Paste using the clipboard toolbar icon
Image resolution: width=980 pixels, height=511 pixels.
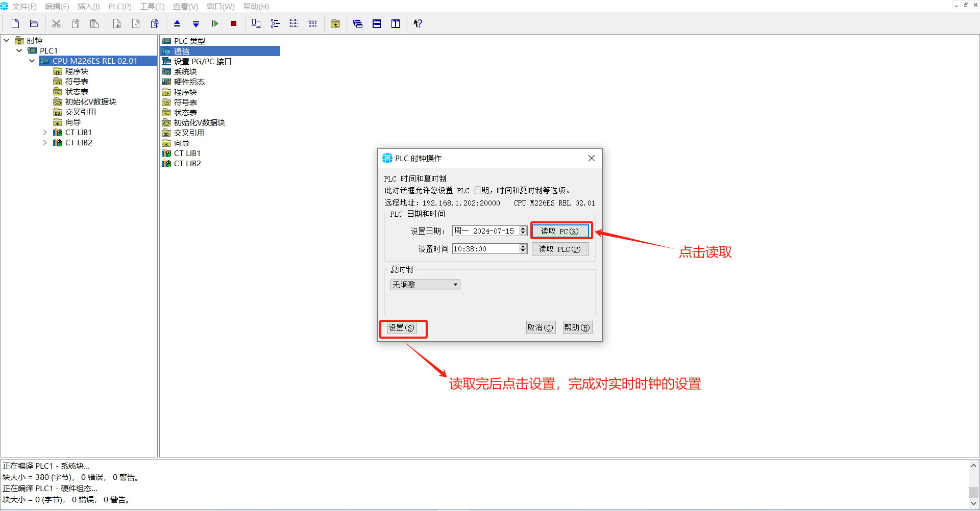coord(94,23)
